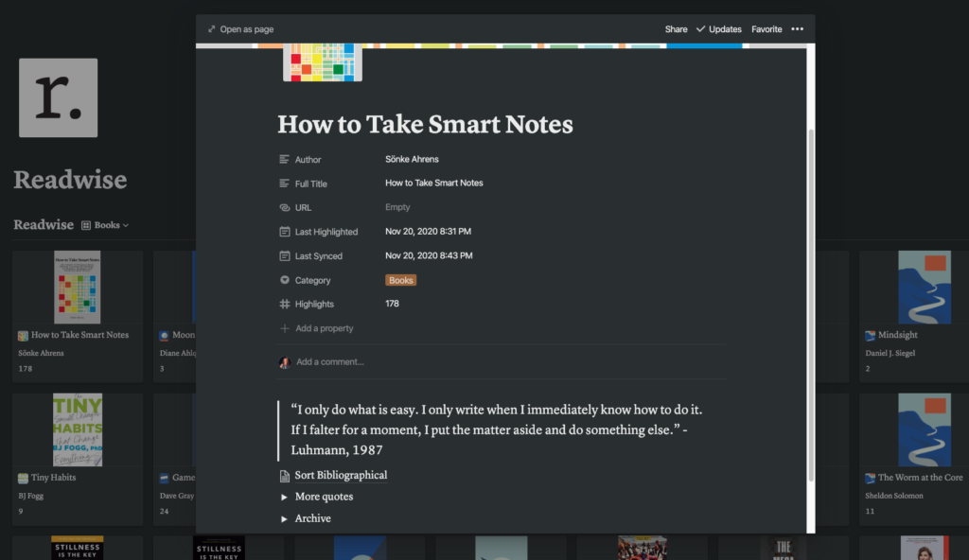Click the Readwise r. logo icon
Screen dimensions: 969x560
pyautogui.click(x=58, y=97)
